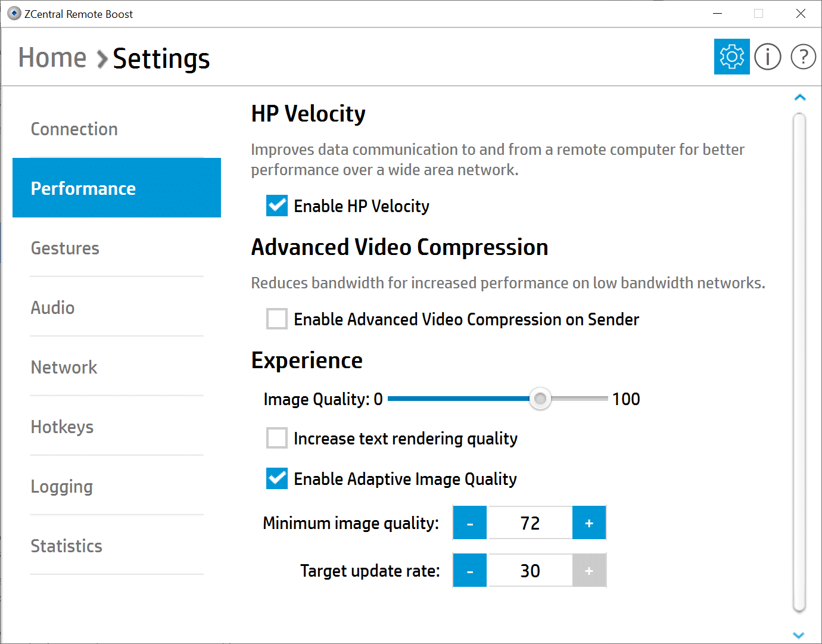Open the information (i) icon
The height and width of the screenshot is (644, 822).
pyautogui.click(x=768, y=57)
